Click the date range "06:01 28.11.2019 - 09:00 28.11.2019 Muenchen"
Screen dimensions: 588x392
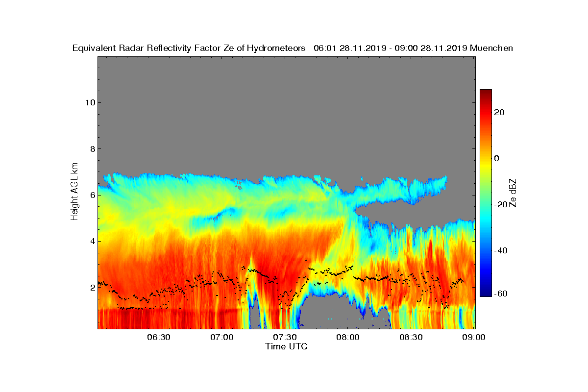point(413,48)
